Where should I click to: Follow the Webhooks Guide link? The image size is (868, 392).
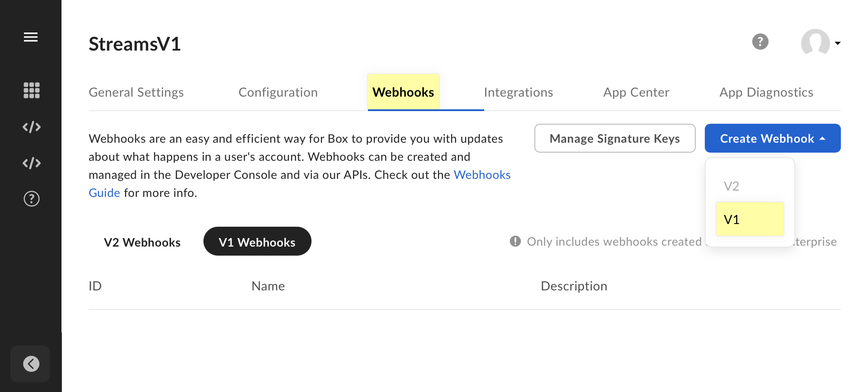point(482,175)
